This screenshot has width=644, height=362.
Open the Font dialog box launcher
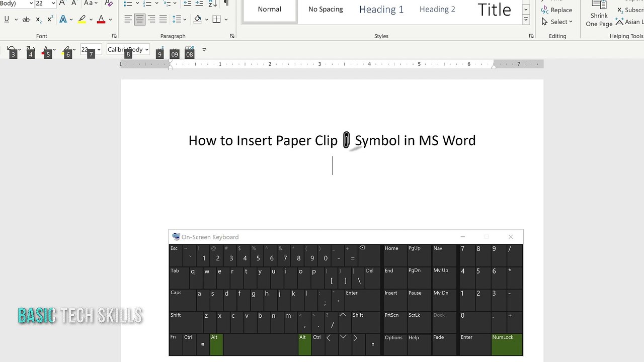114,36
